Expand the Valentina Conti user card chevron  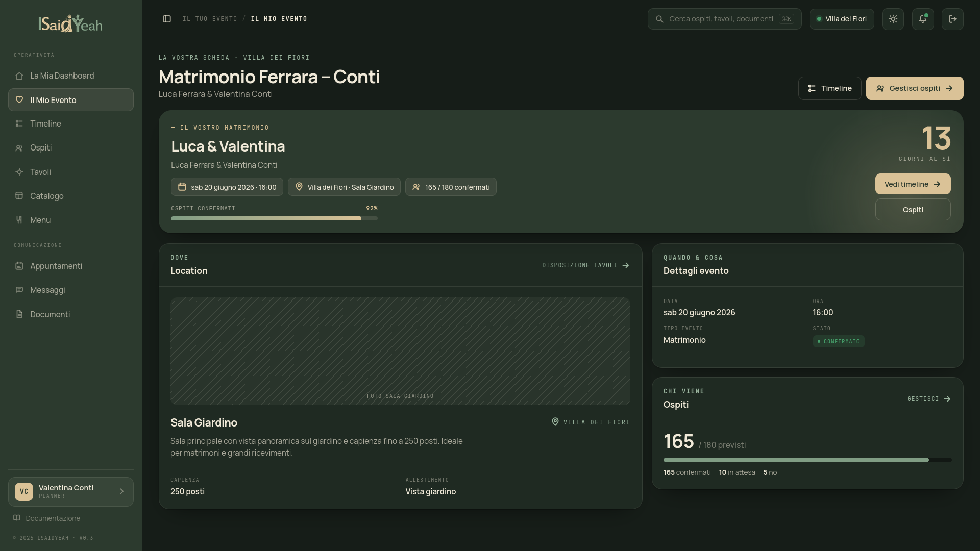point(121,491)
